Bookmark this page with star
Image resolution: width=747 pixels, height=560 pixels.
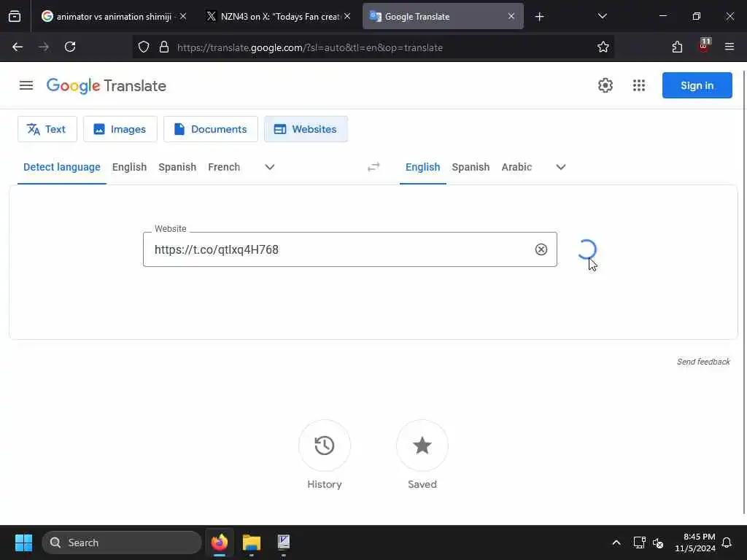coord(603,47)
